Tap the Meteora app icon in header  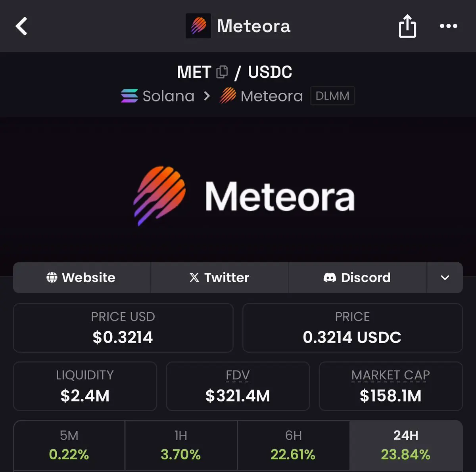[198, 26]
